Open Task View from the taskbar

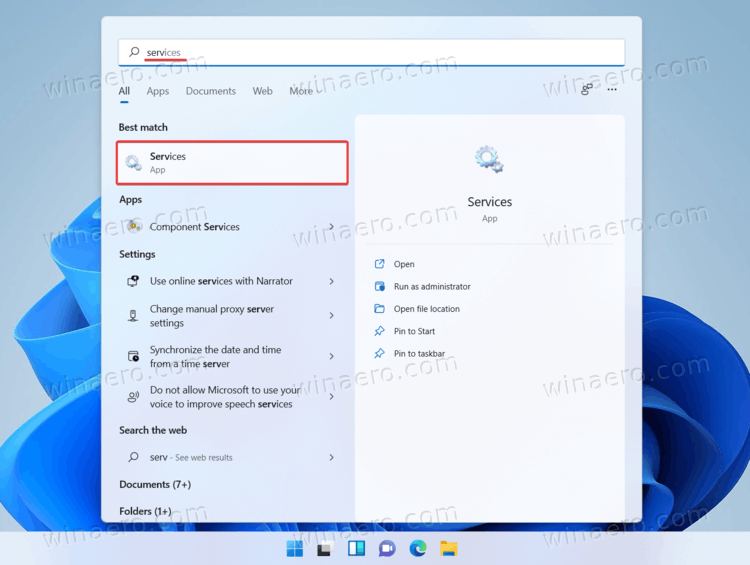point(325,549)
